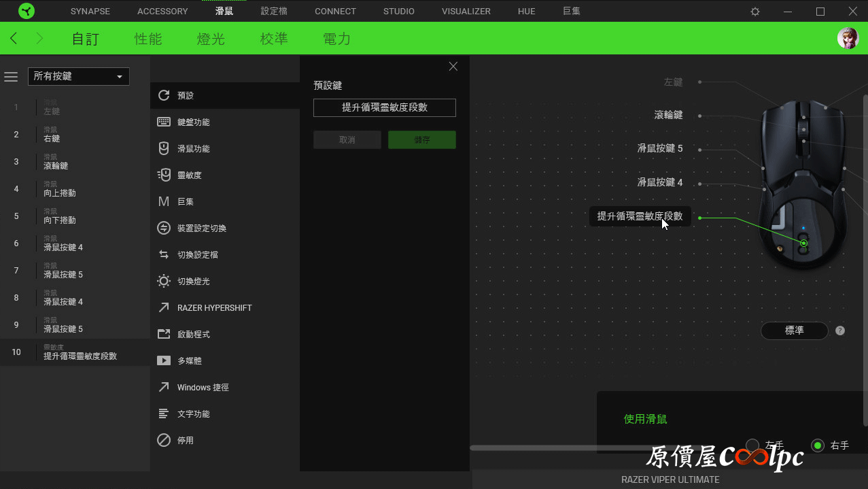Select the RAZER HYPERSHIFT category
The height and width of the screenshot is (489, 868).
225,307
